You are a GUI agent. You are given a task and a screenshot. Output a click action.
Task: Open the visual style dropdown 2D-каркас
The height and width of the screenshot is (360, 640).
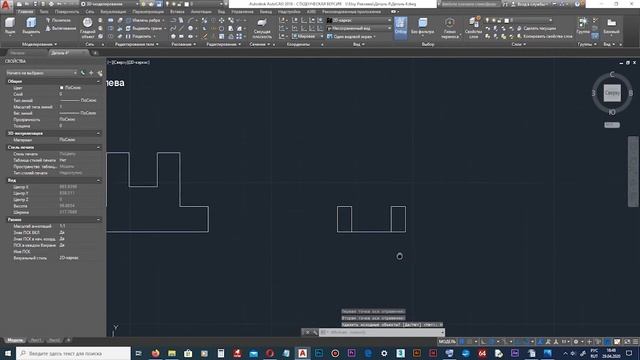click(x=359, y=20)
